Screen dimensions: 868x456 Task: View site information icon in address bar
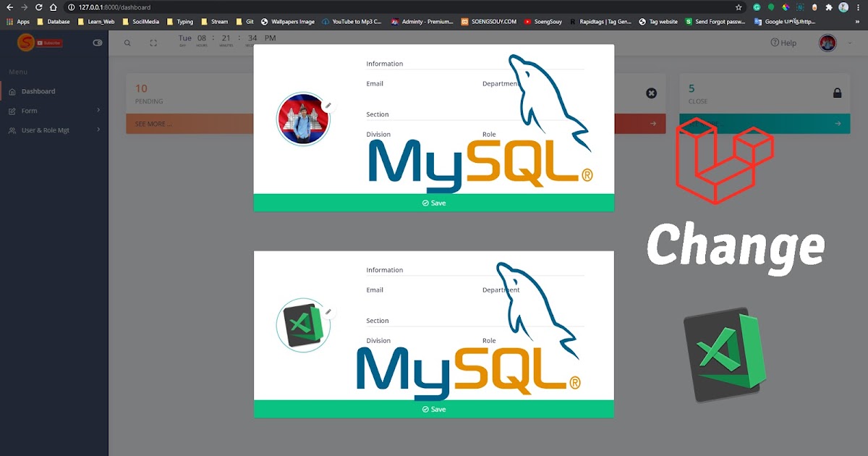coord(71,7)
